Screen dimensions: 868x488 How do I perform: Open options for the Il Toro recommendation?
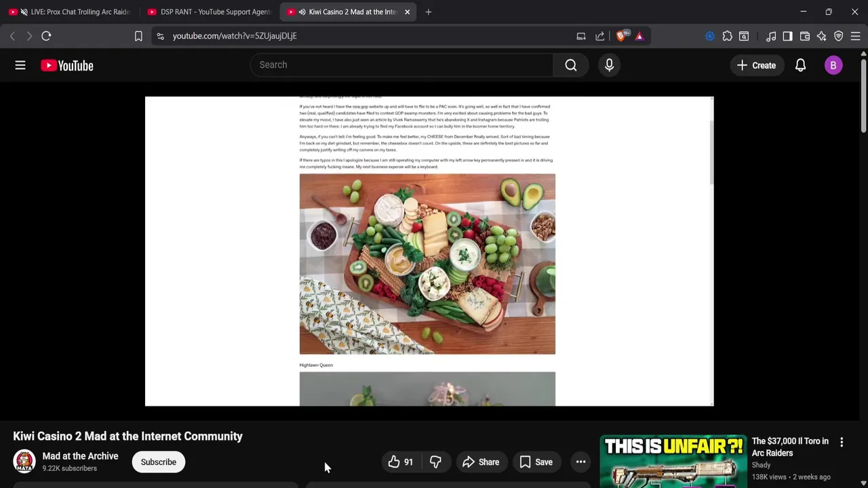click(842, 442)
